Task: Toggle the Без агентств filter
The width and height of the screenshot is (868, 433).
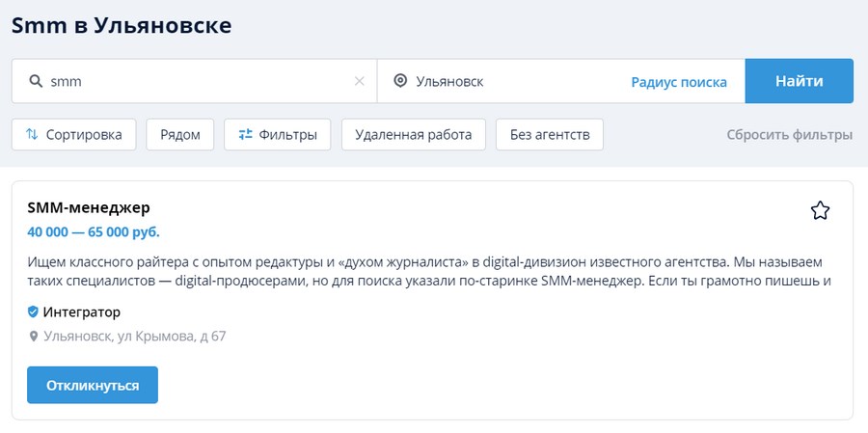Action: coord(549,135)
